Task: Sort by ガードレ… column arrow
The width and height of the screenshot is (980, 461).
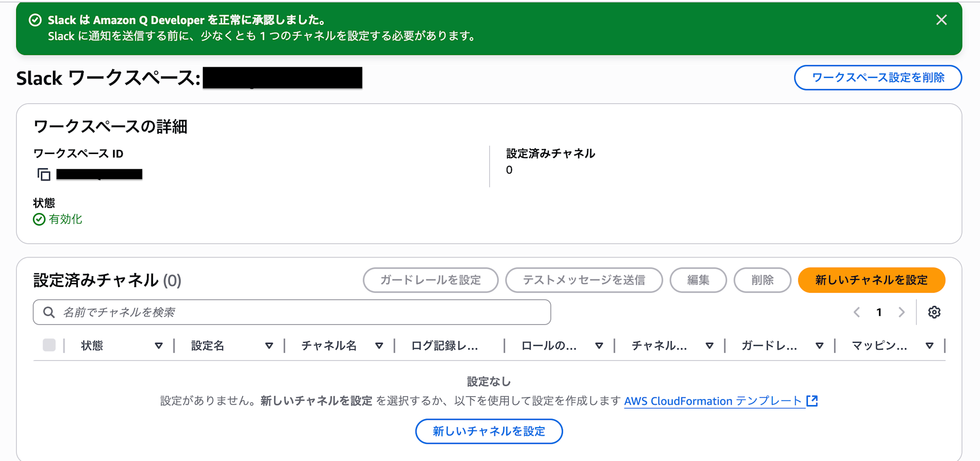Action: click(x=819, y=346)
